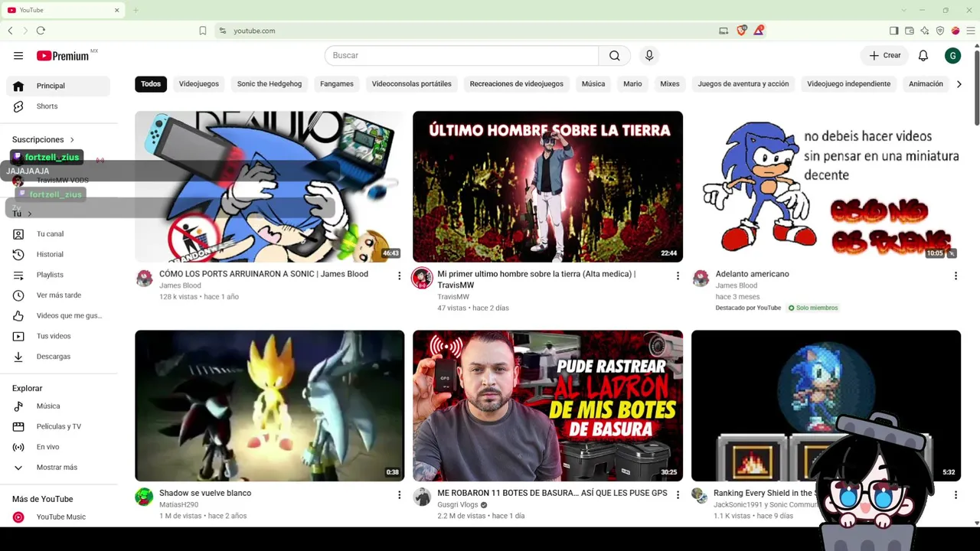Image resolution: width=980 pixels, height=551 pixels.
Task: Open YouTube Music link in sidebar
Action: (58, 517)
